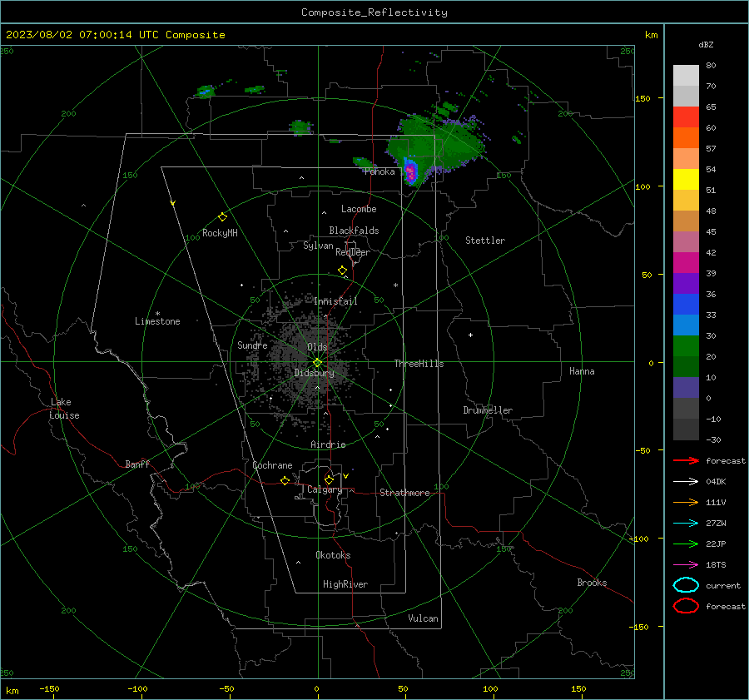Click the Okotoks town label

coord(333,555)
